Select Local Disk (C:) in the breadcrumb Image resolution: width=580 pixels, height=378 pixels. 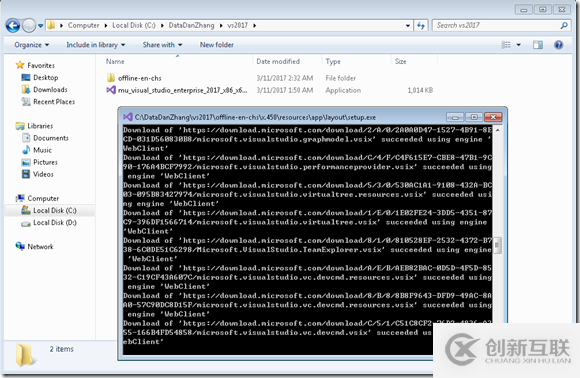(134, 25)
